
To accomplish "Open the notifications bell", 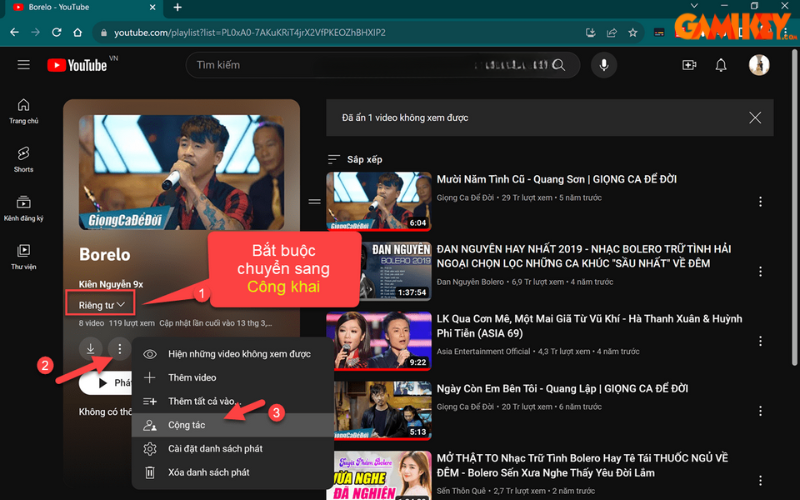I will [x=720, y=65].
